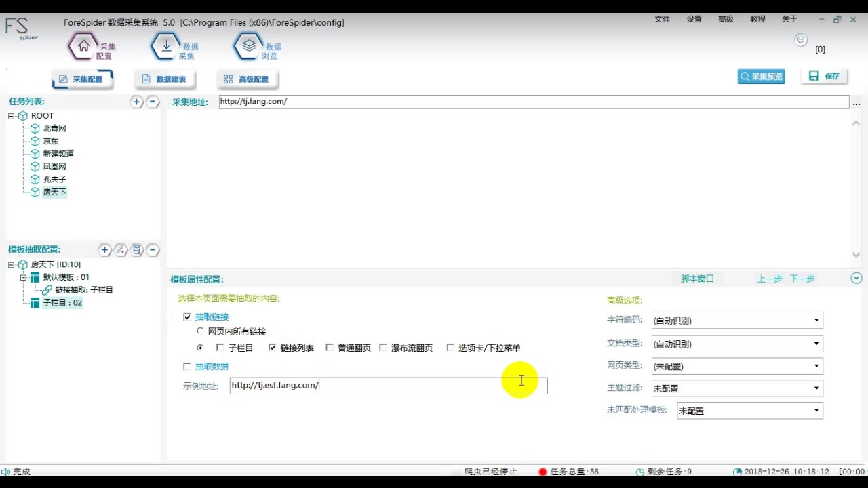Delete template with minus icon in 模板抽取配置
This screenshot has width=868, height=488.
(x=153, y=250)
